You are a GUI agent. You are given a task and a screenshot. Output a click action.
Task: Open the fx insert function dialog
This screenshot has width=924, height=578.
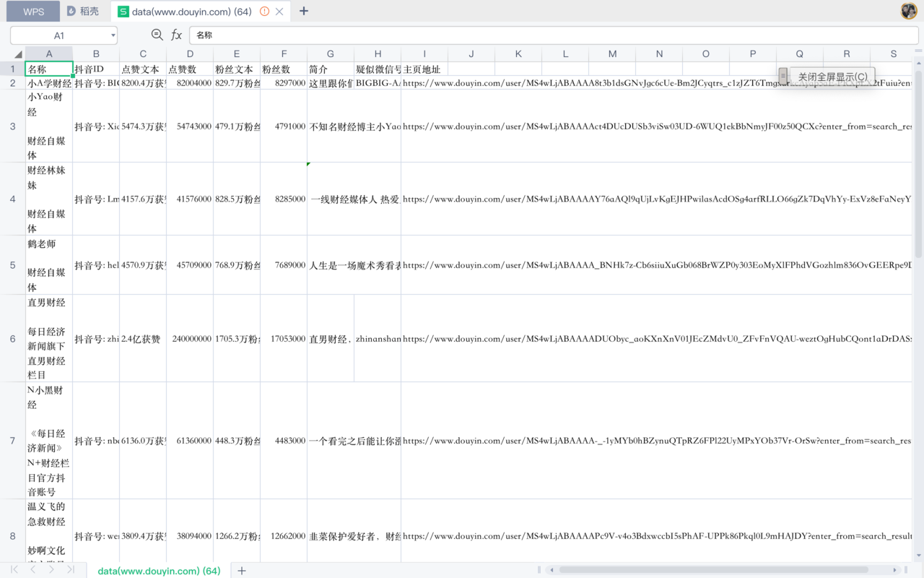pos(176,35)
